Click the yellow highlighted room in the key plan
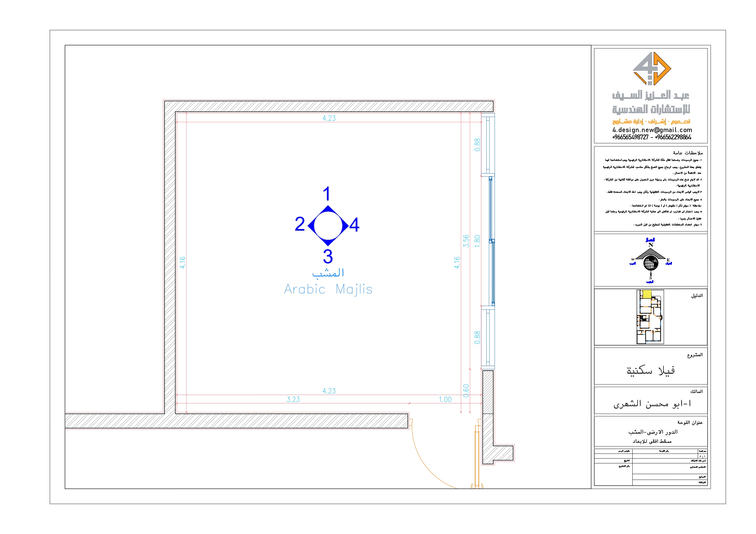Viewport: 756px width, 534px height. click(647, 294)
